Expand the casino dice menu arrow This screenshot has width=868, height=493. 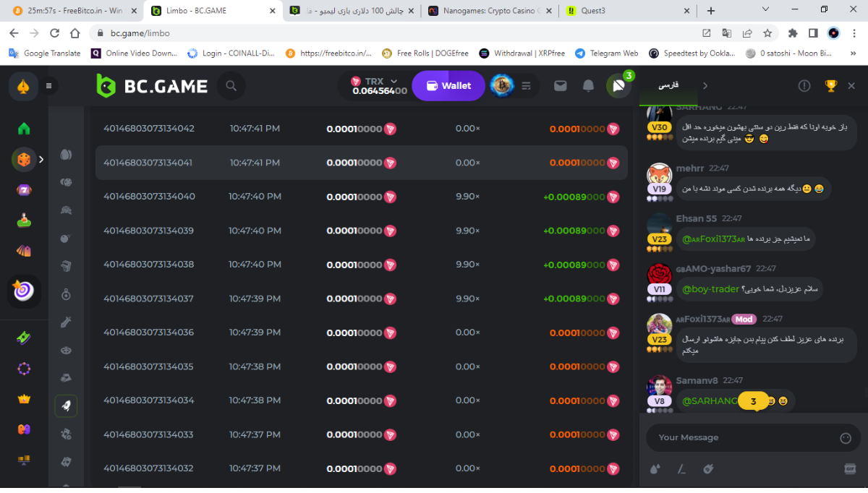(41, 159)
